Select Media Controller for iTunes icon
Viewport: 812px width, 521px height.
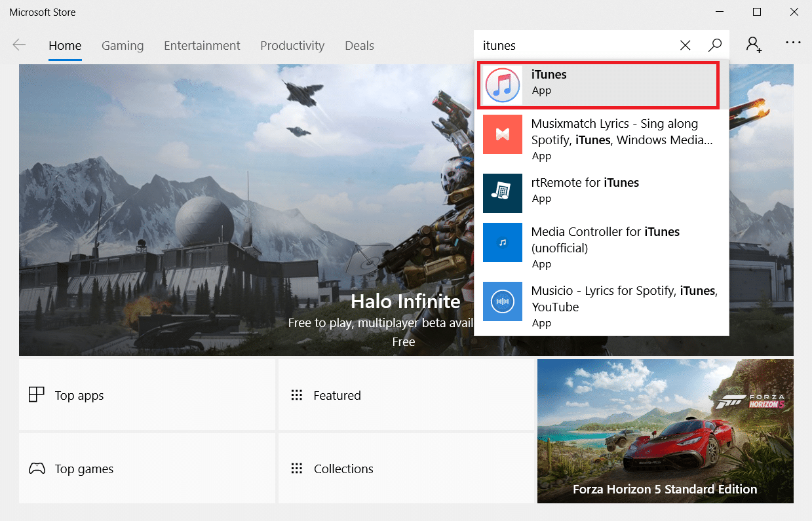pyautogui.click(x=503, y=242)
